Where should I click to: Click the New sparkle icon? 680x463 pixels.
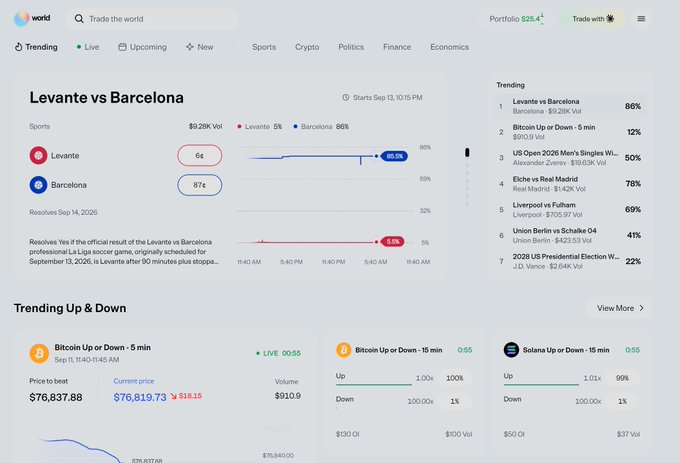click(190, 47)
